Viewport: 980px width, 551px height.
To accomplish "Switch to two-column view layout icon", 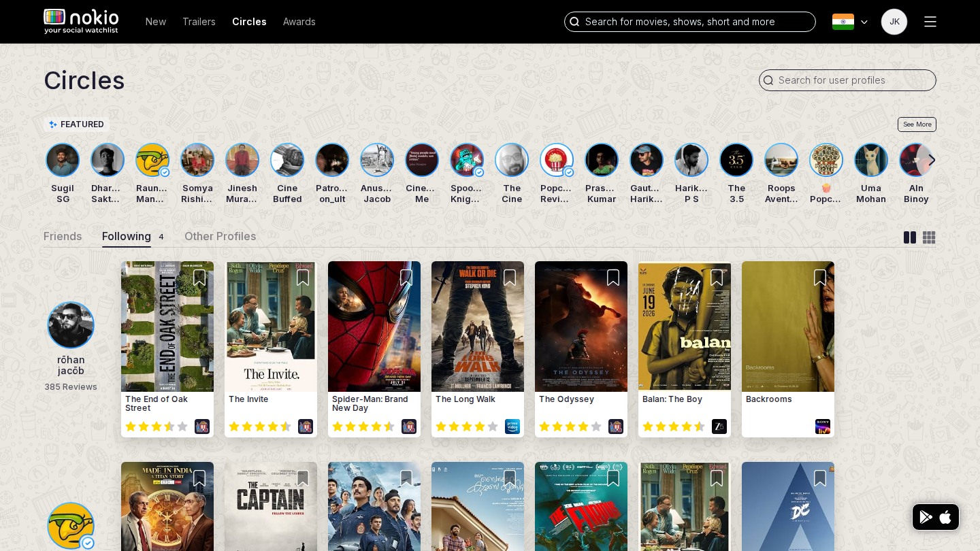I will (910, 237).
